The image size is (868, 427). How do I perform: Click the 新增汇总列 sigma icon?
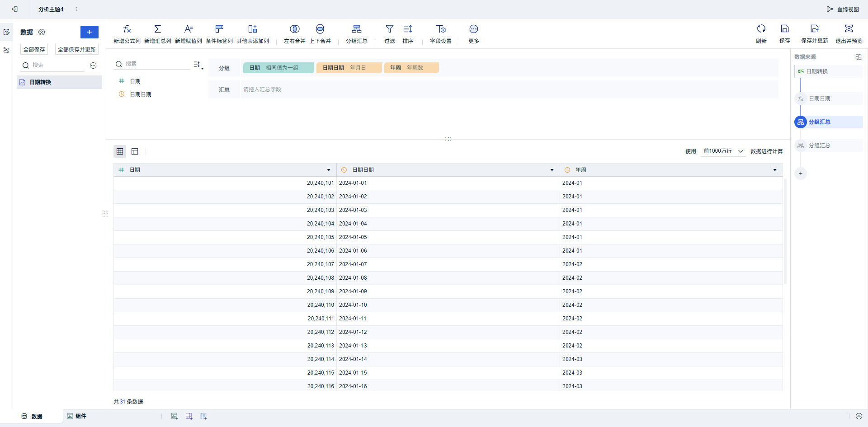pyautogui.click(x=158, y=29)
